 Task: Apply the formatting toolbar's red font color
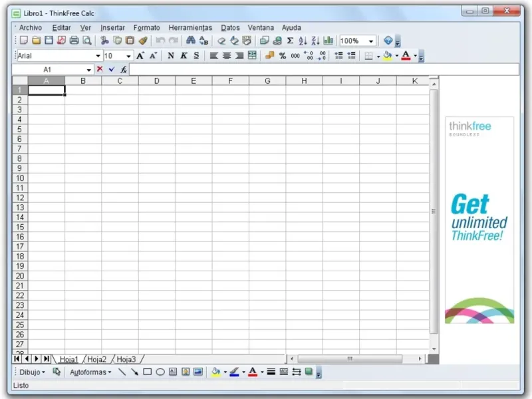pos(406,56)
